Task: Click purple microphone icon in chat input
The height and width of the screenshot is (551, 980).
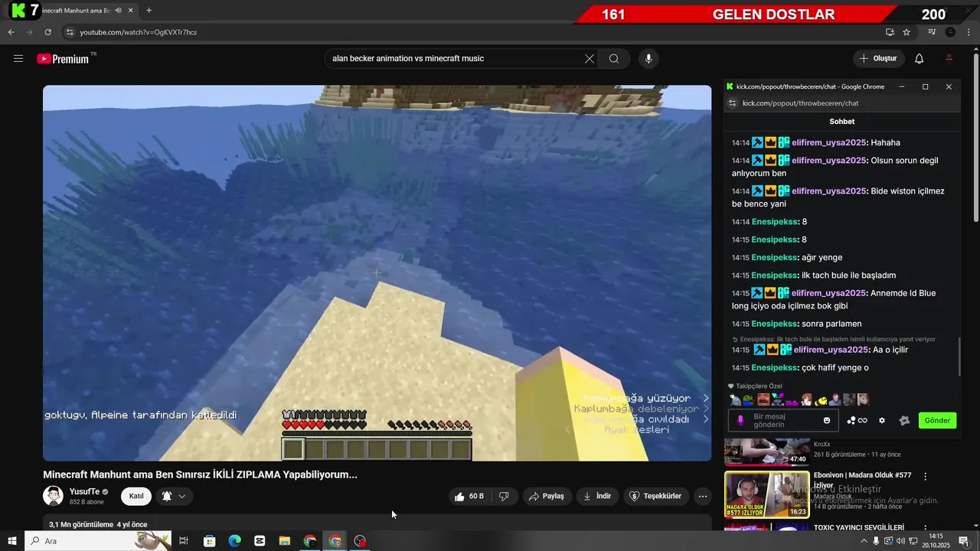Action: point(740,420)
